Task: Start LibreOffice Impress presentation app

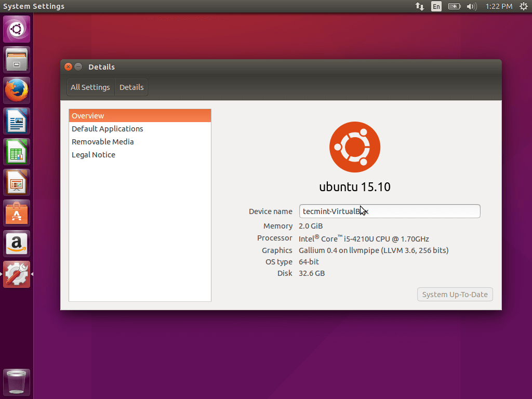Action: point(17,182)
